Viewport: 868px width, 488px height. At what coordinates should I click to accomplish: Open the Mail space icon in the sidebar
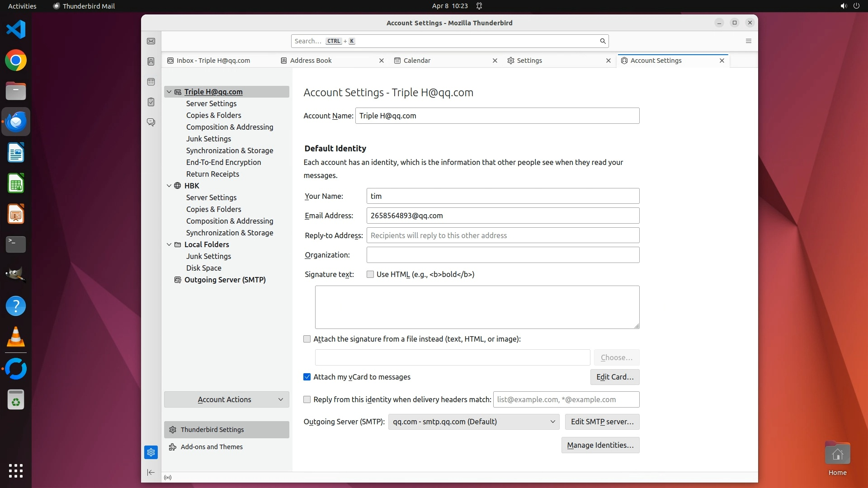coord(151,41)
